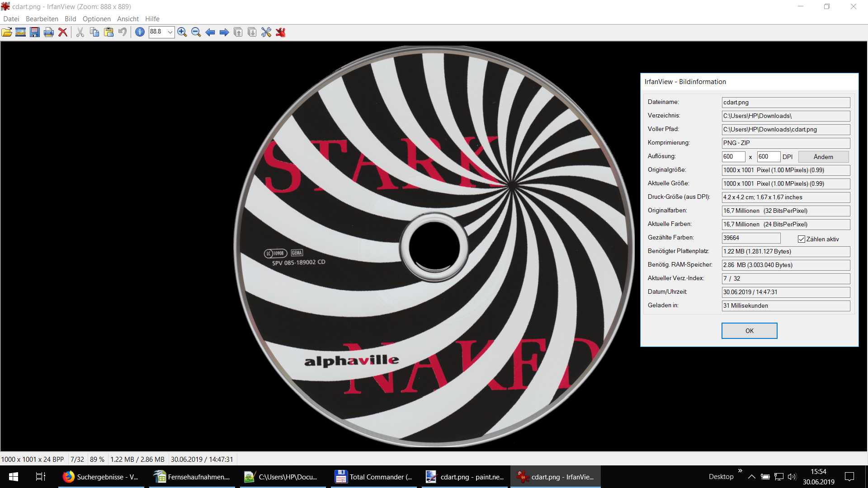
Task: Click the Zoom in magnifier icon
Action: click(x=182, y=32)
